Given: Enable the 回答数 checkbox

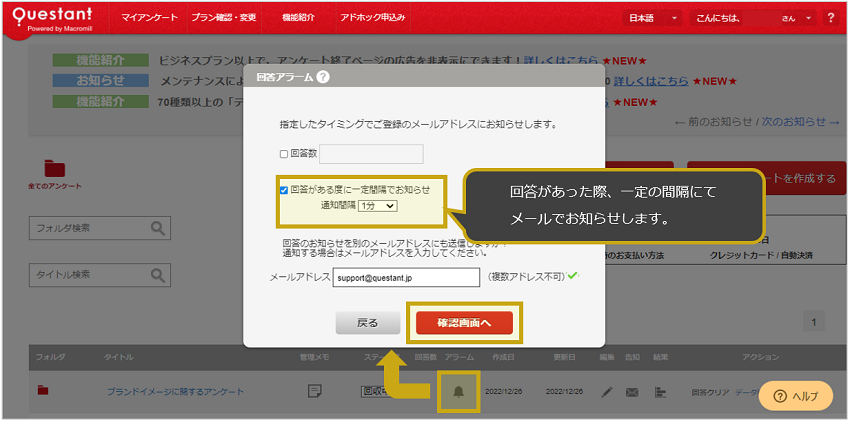Looking at the screenshot, I should (284, 154).
